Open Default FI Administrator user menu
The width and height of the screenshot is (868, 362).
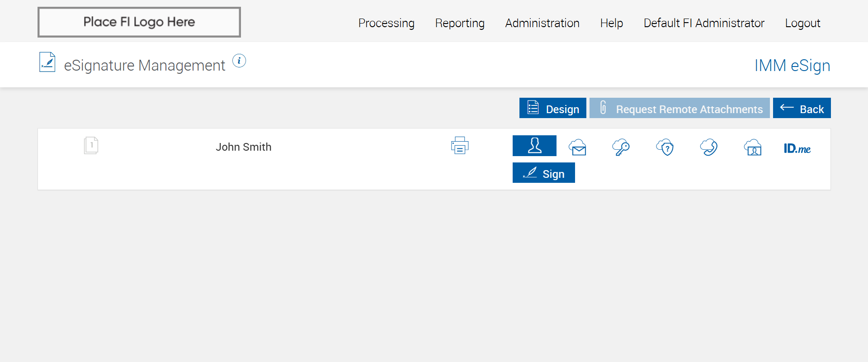[704, 23]
